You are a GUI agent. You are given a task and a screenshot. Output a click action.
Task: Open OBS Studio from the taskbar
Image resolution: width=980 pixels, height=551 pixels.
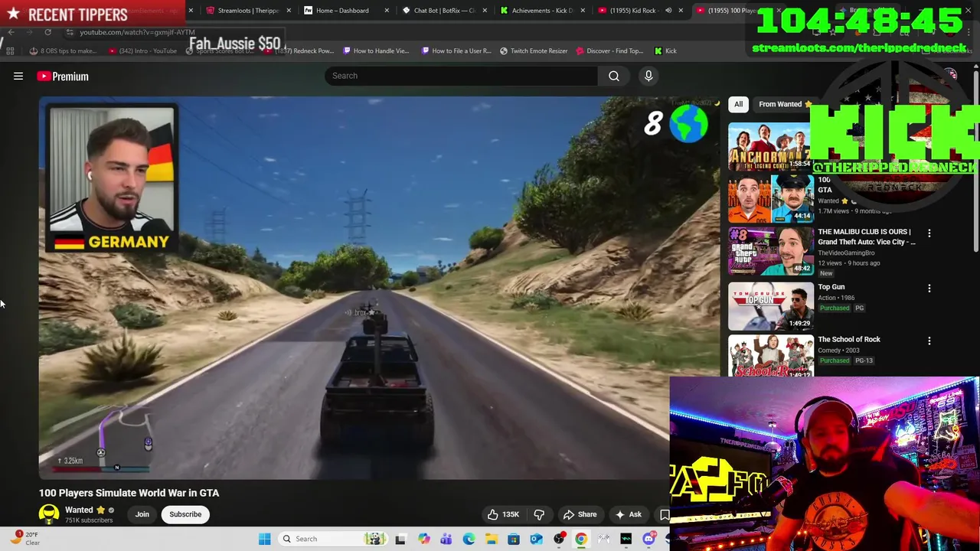tap(559, 539)
